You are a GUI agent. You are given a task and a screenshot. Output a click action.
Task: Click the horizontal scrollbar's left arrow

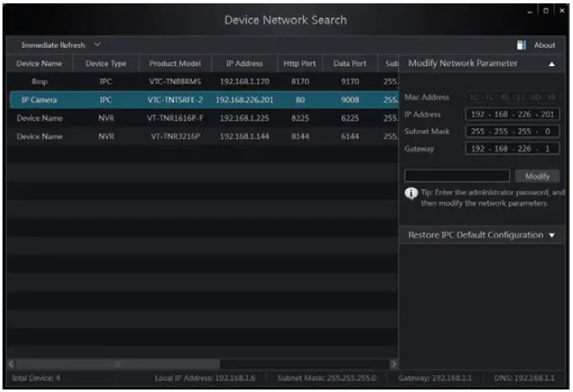click(12, 363)
